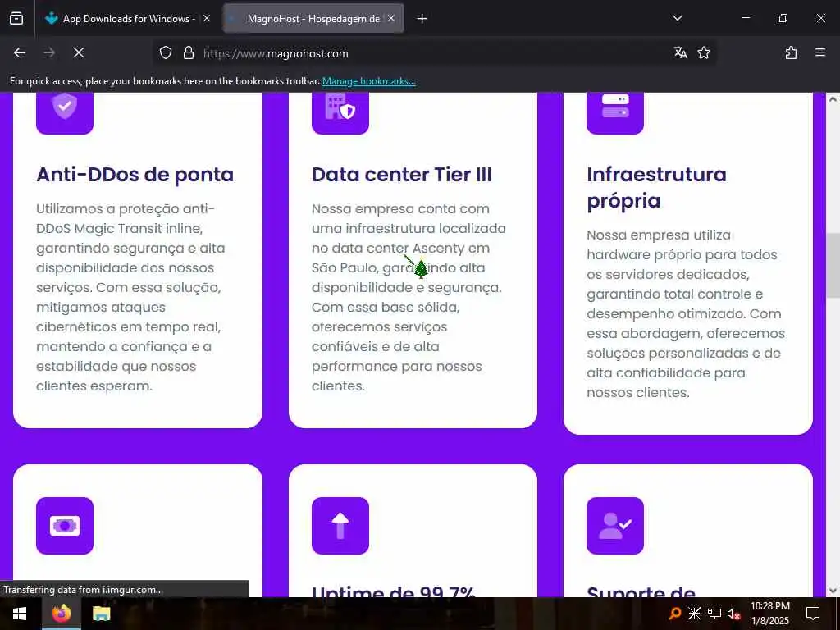The height and width of the screenshot is (630, 840).
Task: Click the Firefox taskbar icon
Action: [62, 614]
